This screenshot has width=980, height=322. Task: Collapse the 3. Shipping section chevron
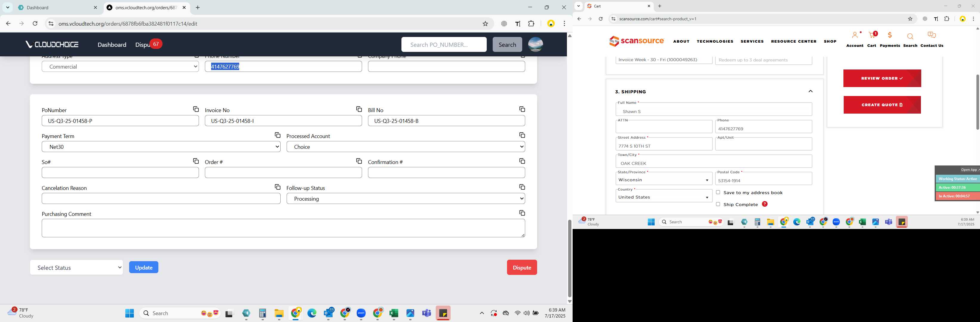(810, 91)
